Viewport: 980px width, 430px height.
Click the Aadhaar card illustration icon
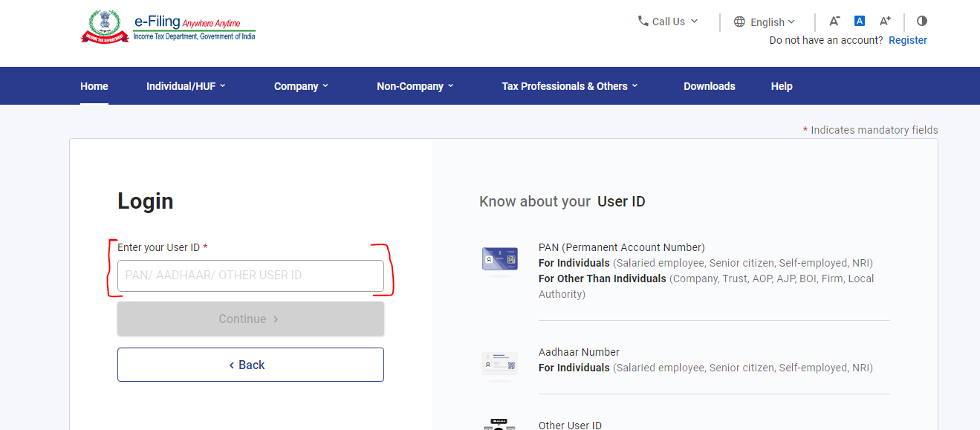(499, 365)
